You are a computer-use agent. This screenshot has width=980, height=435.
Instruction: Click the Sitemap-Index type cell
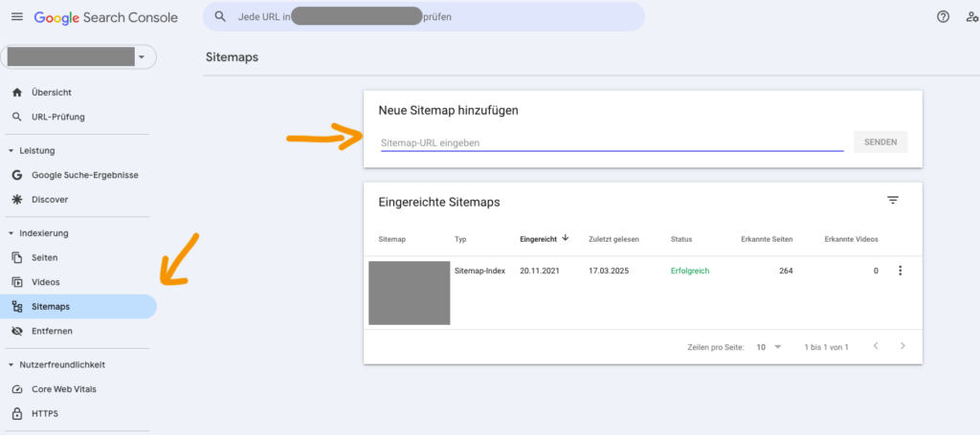[480, 271]
